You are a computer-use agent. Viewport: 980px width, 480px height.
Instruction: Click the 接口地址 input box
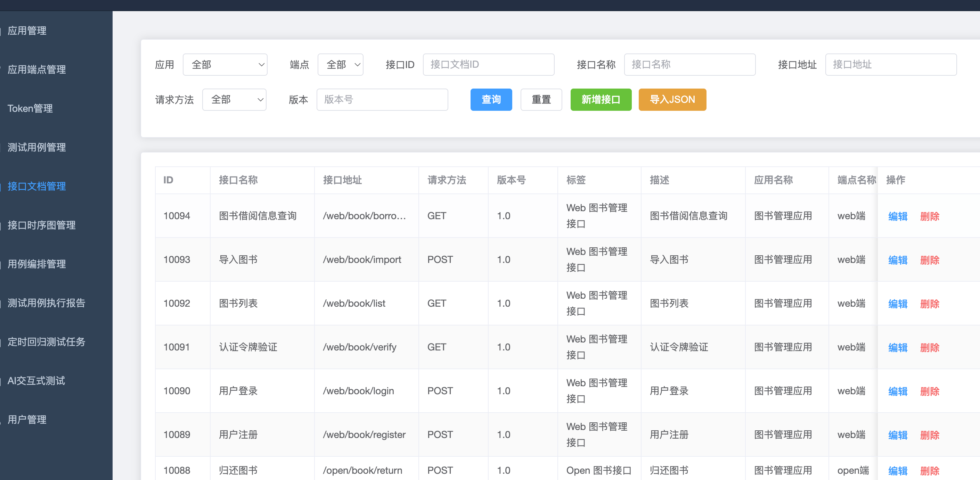[891, 65]
